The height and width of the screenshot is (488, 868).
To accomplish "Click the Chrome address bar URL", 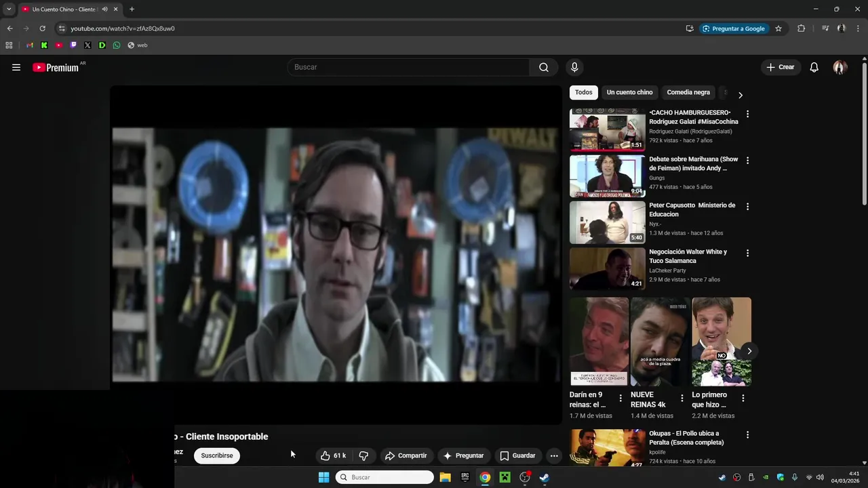I will click(123, 28).
